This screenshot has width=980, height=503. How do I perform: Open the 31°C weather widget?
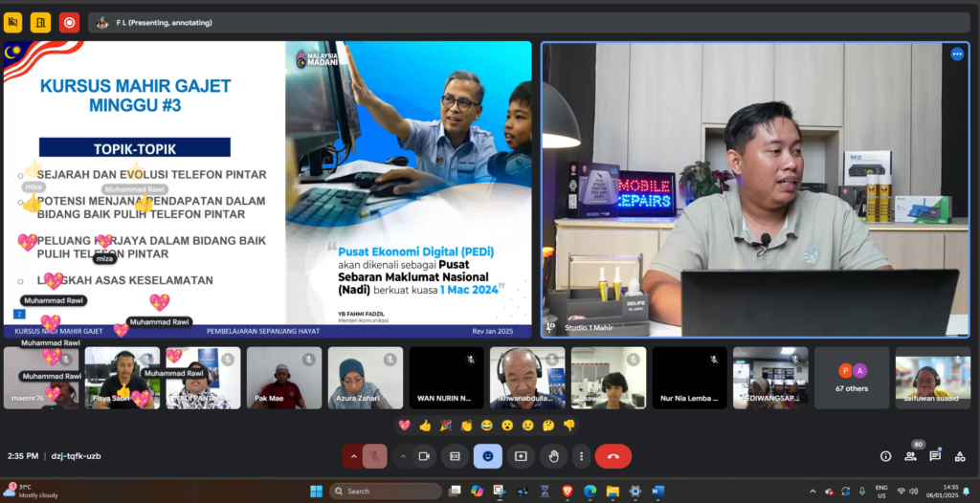(32, 492)
